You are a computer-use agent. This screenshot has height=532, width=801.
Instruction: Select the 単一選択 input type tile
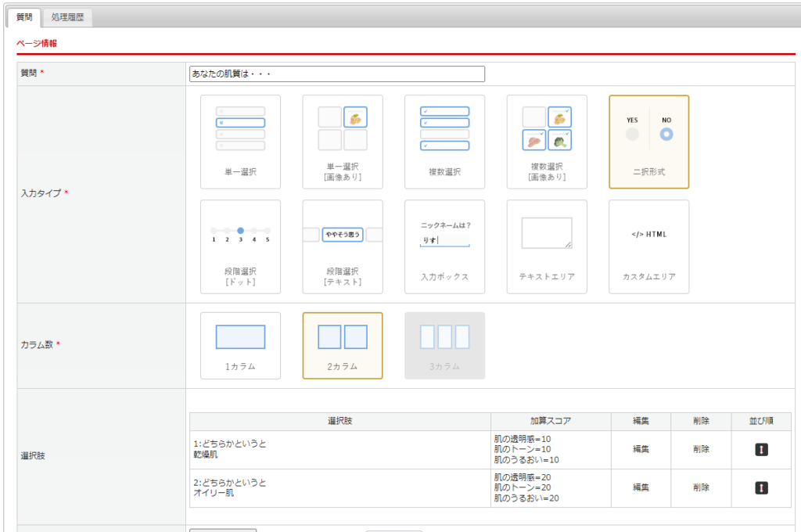[240, 142]
